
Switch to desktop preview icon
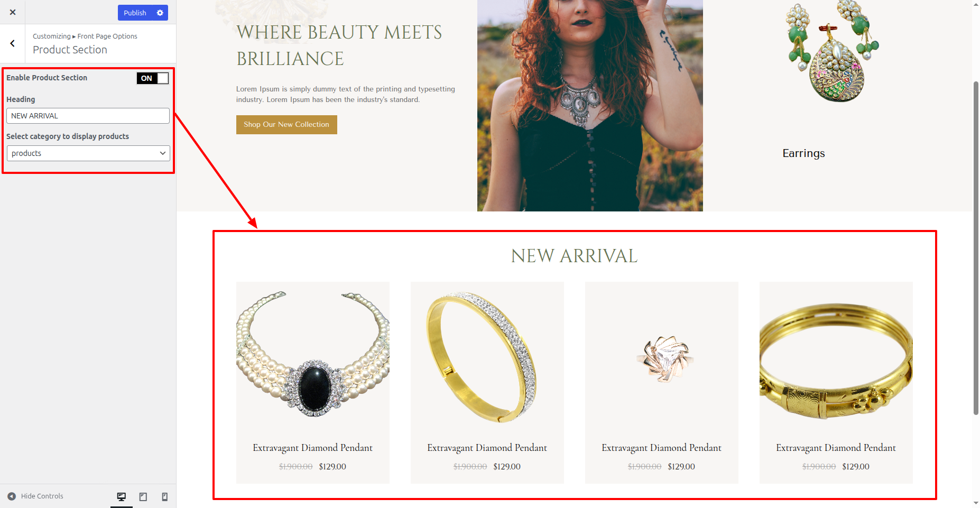[x=122, y=496]
